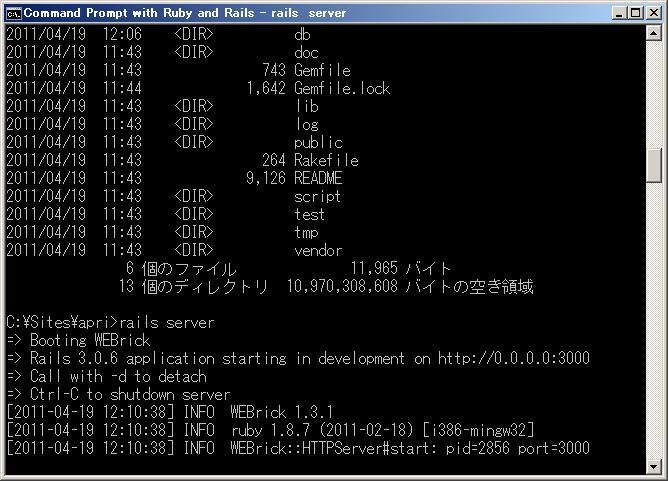Click the file size value 264

(274, 160)
